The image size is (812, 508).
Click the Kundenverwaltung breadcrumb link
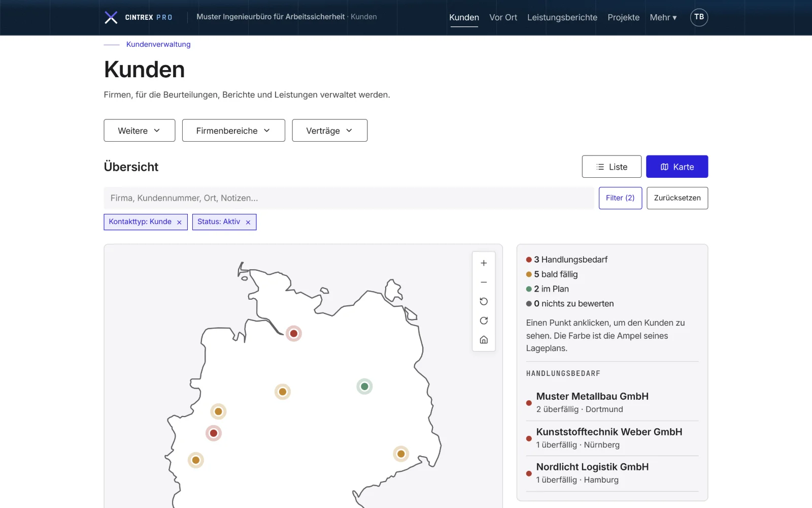coord(158,44)
